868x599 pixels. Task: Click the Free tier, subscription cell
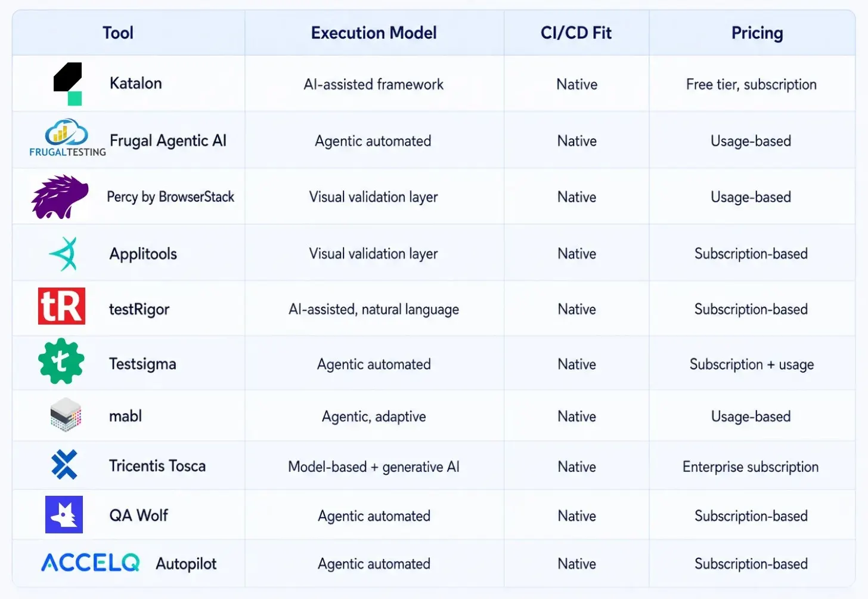point(751,85)
